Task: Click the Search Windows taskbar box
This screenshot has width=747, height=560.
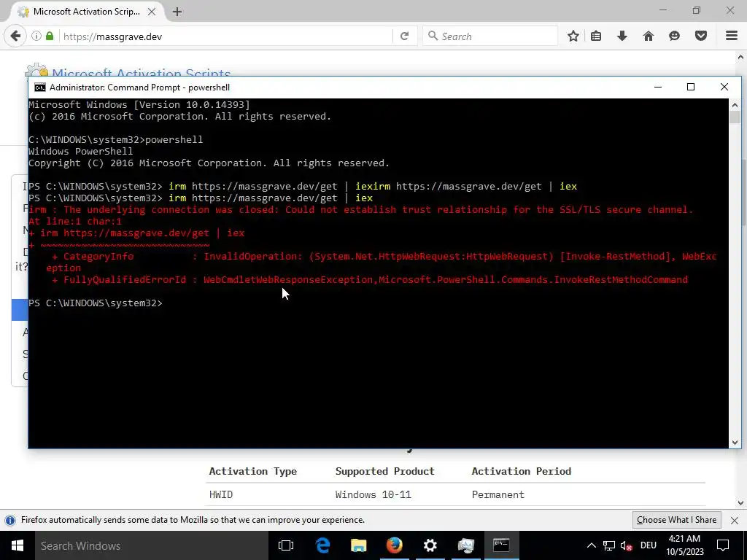Action: point(152,545)
